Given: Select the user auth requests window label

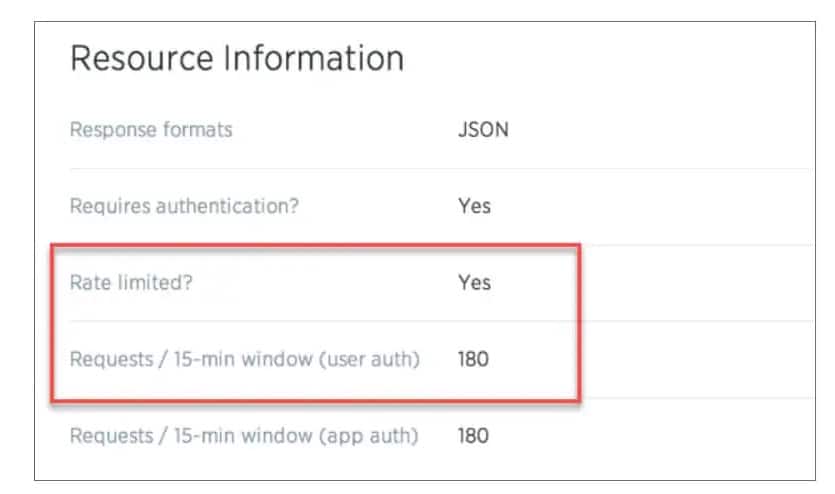Looking at the screenshot, I should click(244, 358).
